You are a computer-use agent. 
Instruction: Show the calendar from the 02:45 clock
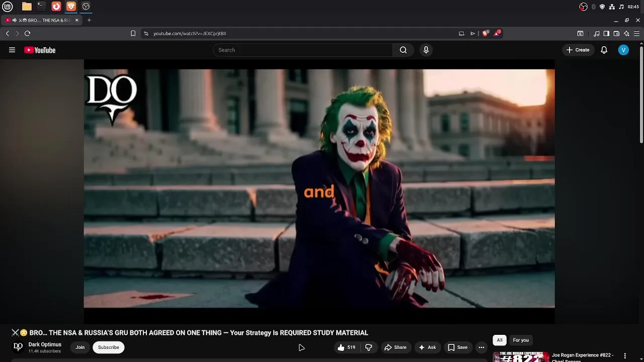(x=633, y=7)
